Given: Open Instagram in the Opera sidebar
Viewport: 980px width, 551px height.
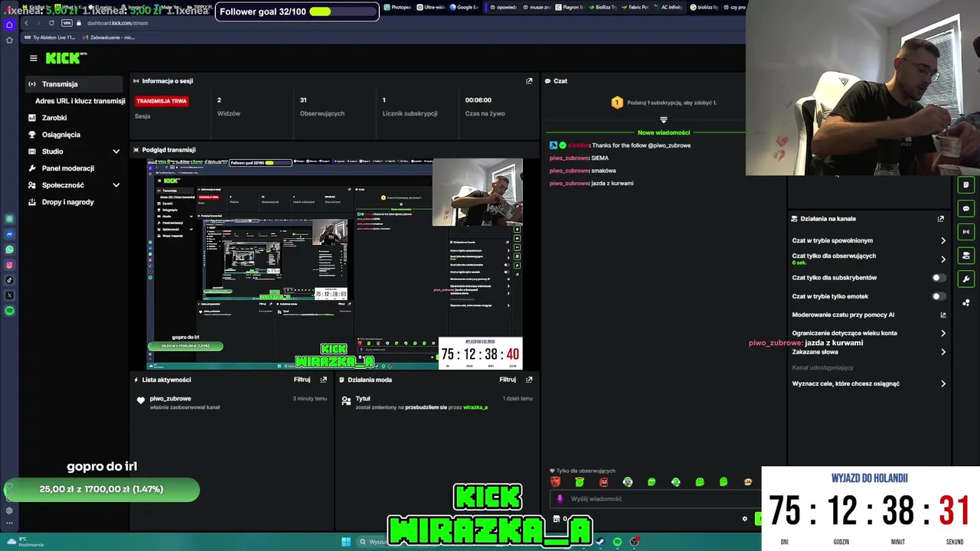Looking at the screenshot, I should point(9,265).
